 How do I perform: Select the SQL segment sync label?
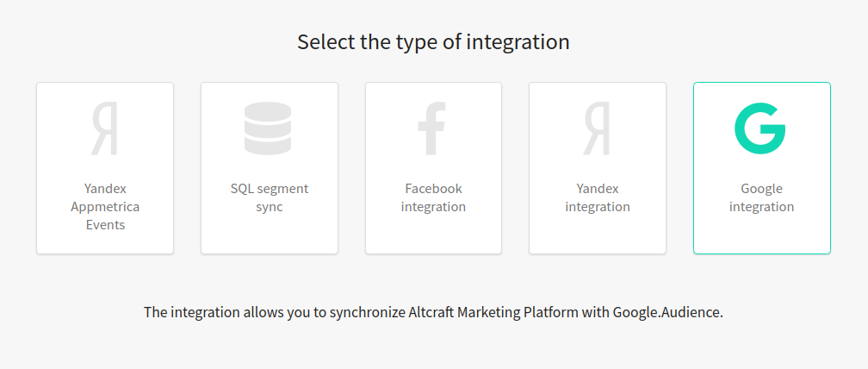click(270, 197)
